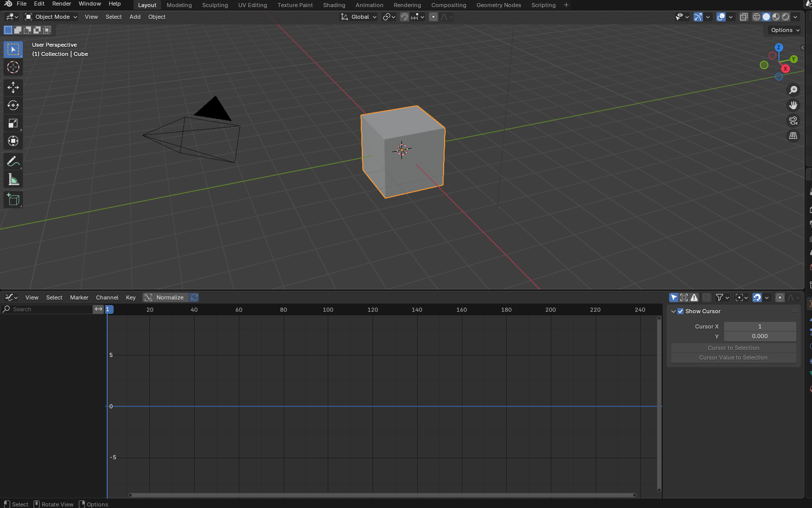This screenshot has height=508, width=812.
Task: Open the 3D viewport snapping options dropdown
Action: pos(418,17)
